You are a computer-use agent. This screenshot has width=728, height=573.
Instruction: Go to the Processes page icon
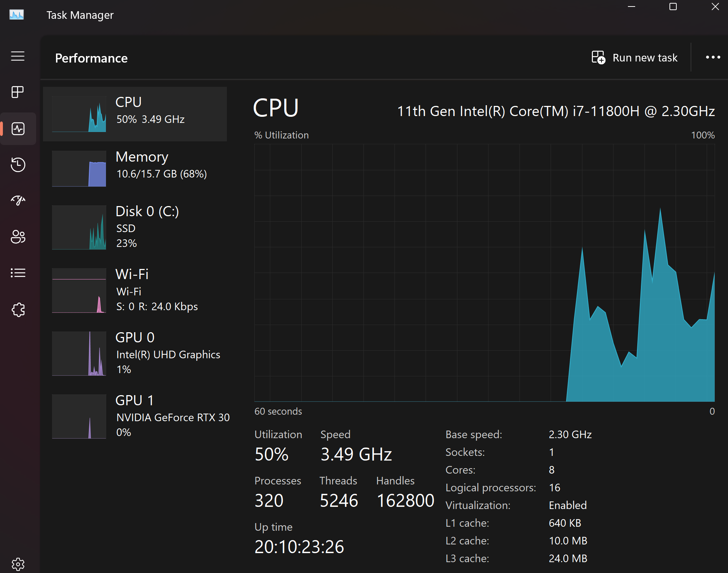click(x=18, y=92)
